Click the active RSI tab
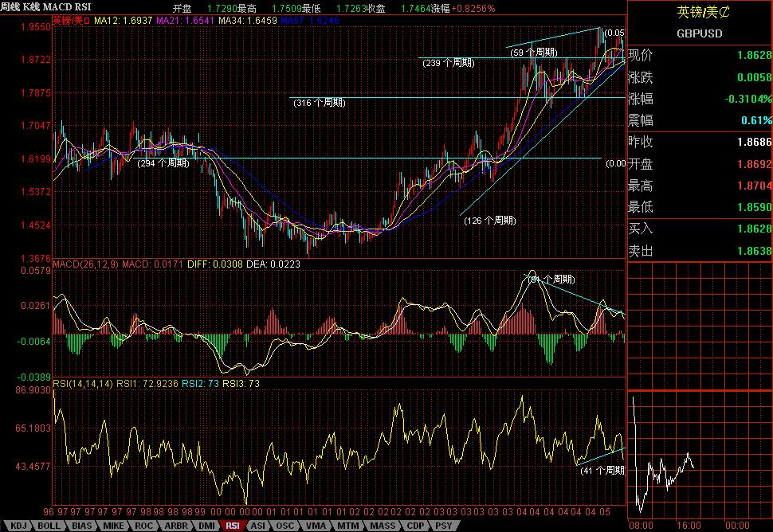773x532 pixels. coord(233,526)
